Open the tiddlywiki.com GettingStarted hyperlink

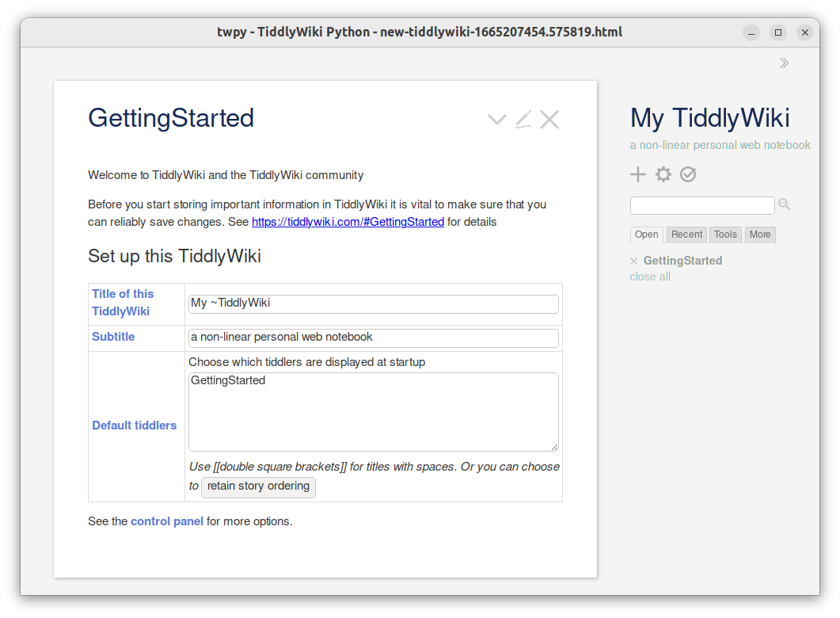tap(348, 222)
